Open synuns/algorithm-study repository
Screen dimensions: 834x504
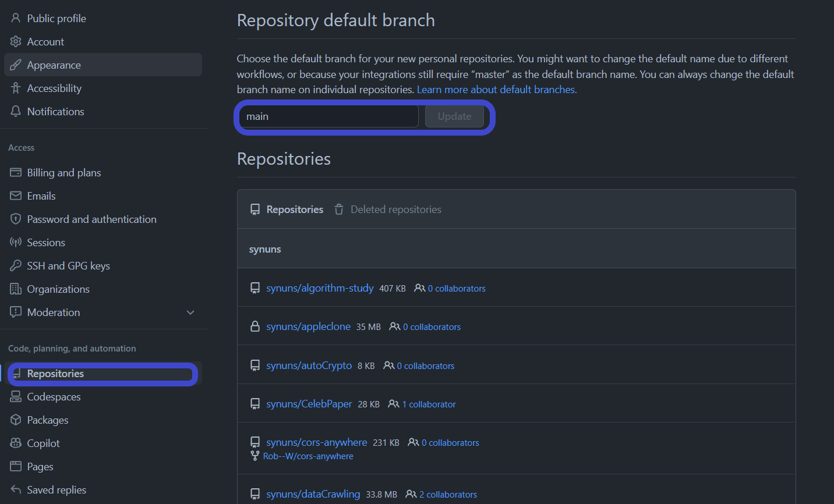pos(320,288)
